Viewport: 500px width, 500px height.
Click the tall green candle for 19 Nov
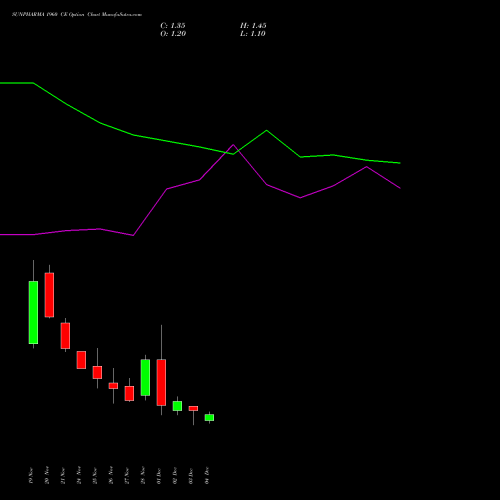(33, 312)
